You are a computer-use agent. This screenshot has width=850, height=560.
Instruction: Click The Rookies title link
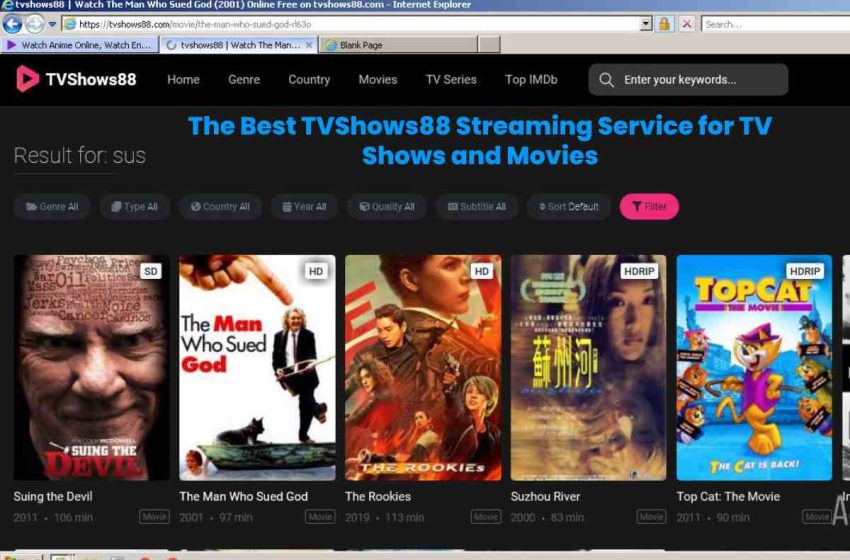pos(378,497)
